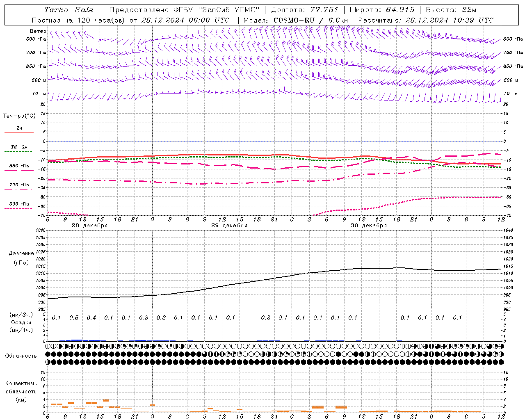
Task: Click the 'Конвективн.' convective cloud label
Action: click(21, 383)
